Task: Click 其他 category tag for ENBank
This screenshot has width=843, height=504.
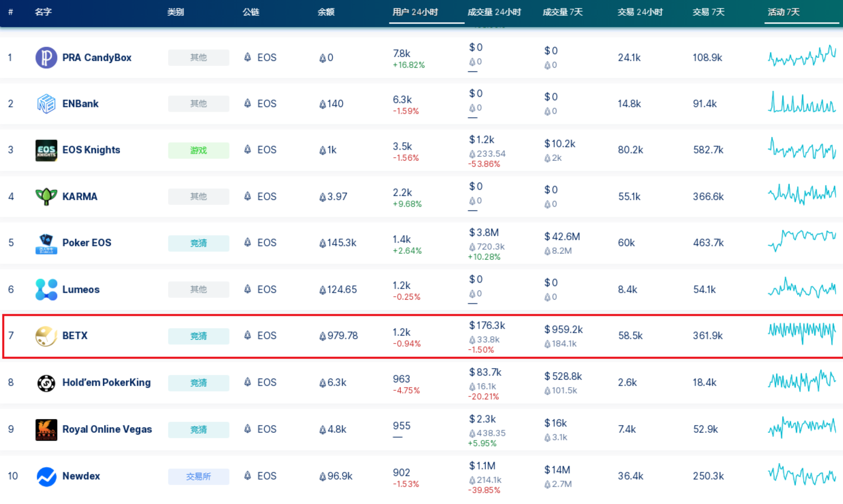Action: click(x=199, y=103)
